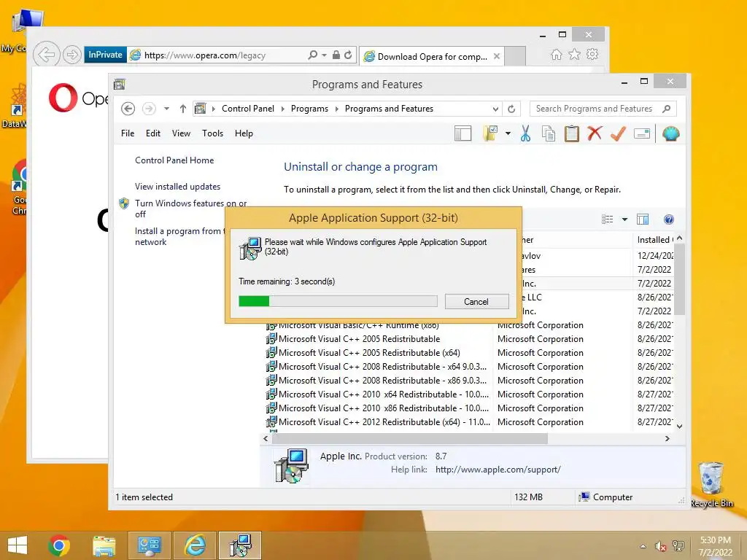
Task: Click the Refresh button beside address bar
Action: (x=511, y=109)
